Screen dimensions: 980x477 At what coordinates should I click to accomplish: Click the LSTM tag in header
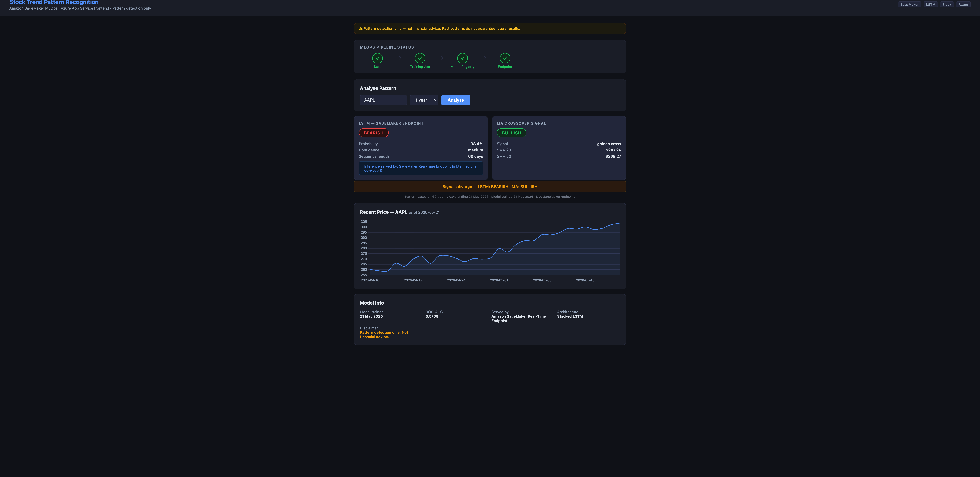pyautogui.click(x=930, y=5)
